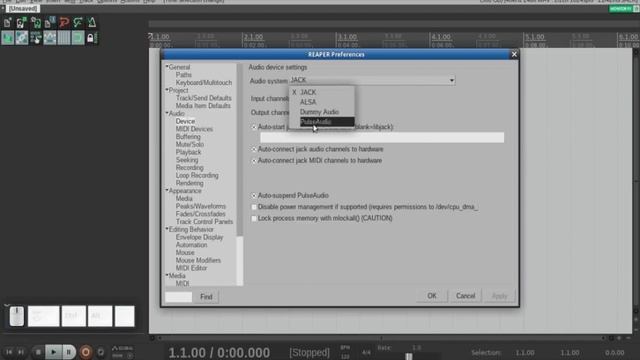
Task: Go to project end in transport
Action: (21, 352)
